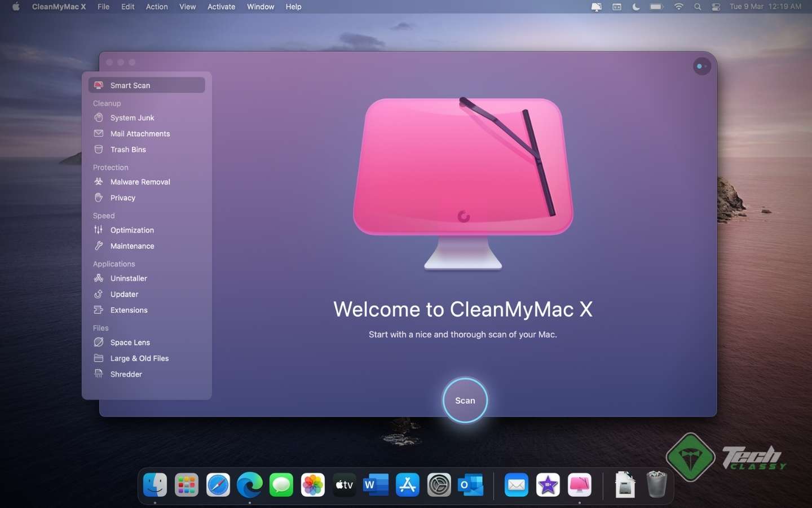Select the Privacy module
Screen dimensions: 812x508
pos(122,198)
